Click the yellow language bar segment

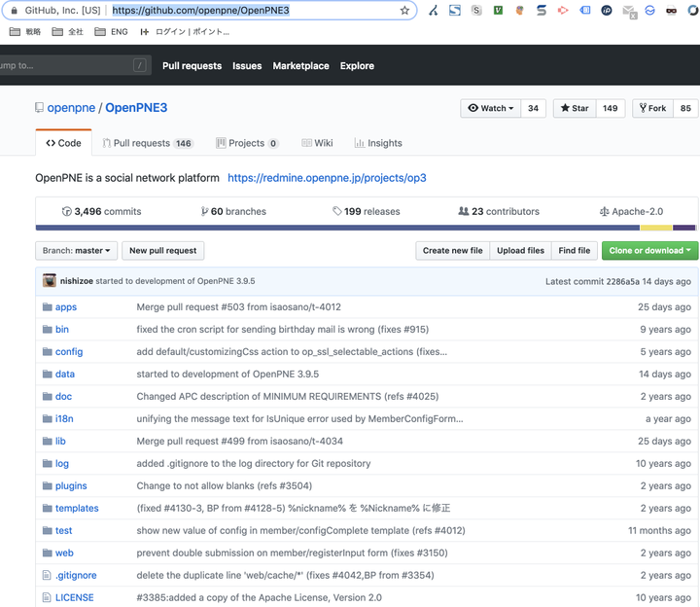656,228
